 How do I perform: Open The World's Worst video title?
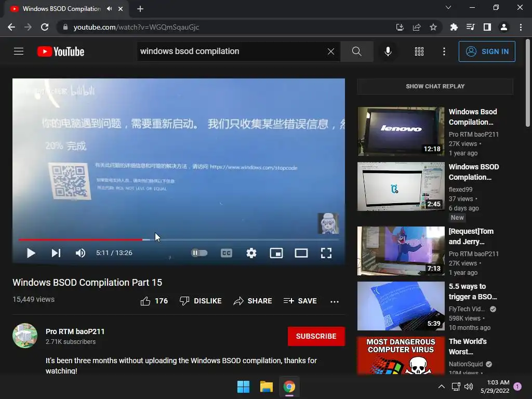point(468,347)
